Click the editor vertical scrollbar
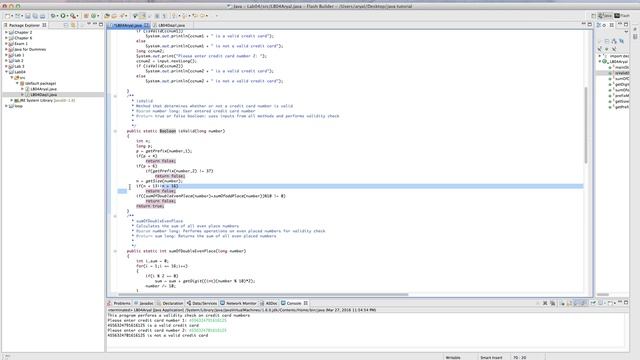 [x=586, y=125]
